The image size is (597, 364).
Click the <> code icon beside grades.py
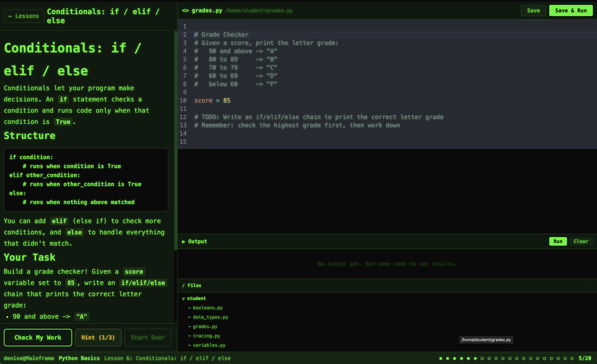[x=185, y=10]
